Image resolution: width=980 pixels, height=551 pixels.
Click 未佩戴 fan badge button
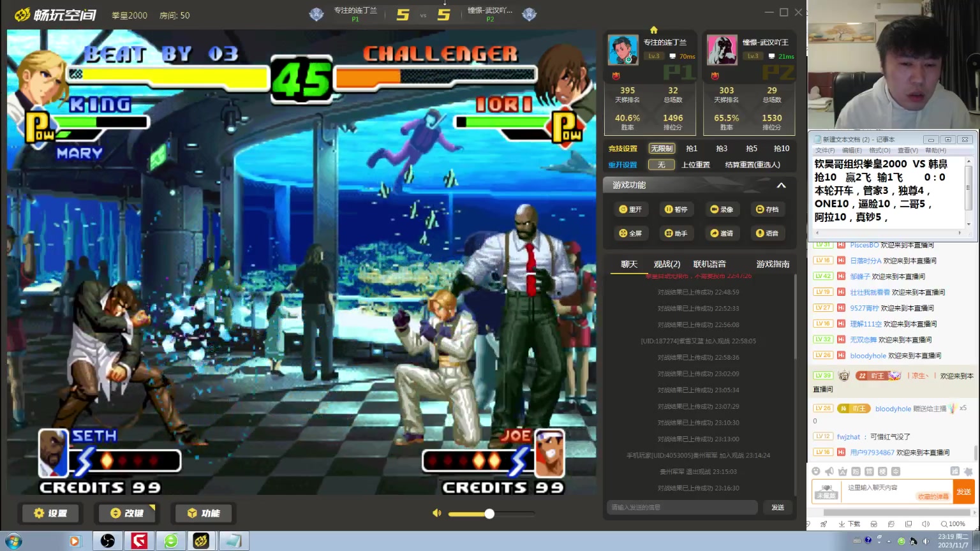[826, 492]
